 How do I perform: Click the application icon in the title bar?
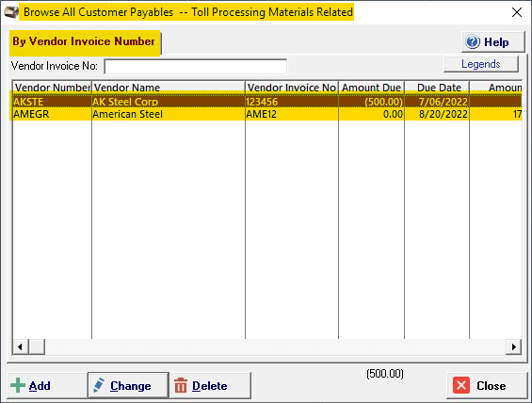[x=11, y=12]
